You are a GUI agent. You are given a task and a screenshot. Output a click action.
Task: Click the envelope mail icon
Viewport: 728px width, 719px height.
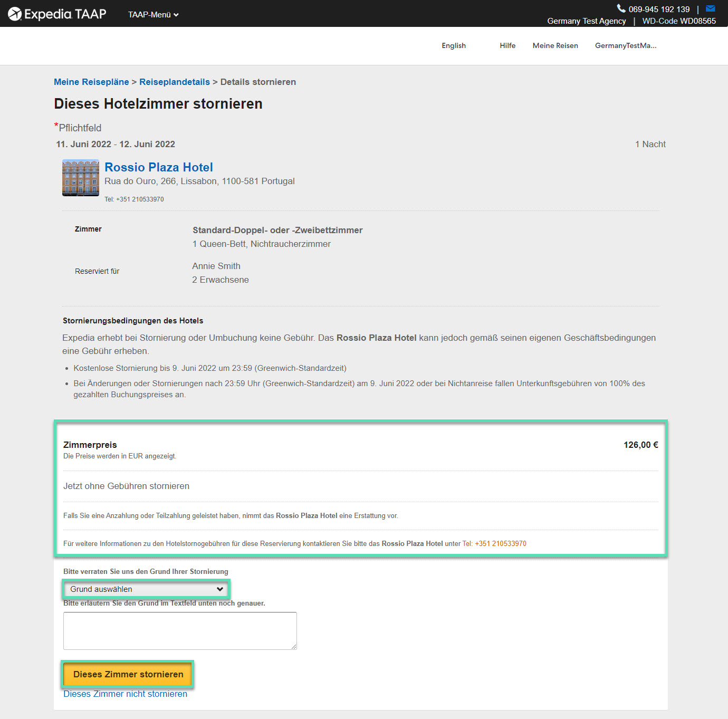click(x=711, y=8)
